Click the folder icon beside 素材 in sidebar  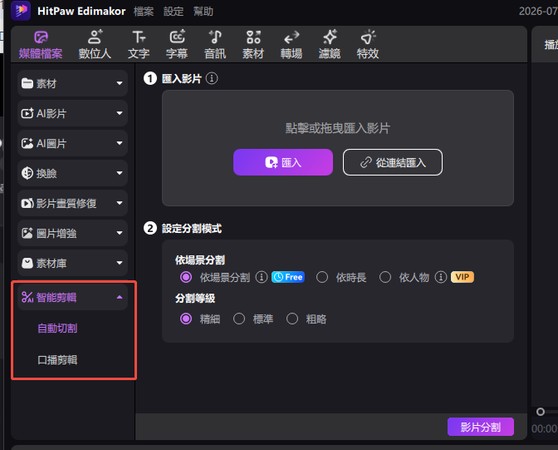click(x=27, y=83)
